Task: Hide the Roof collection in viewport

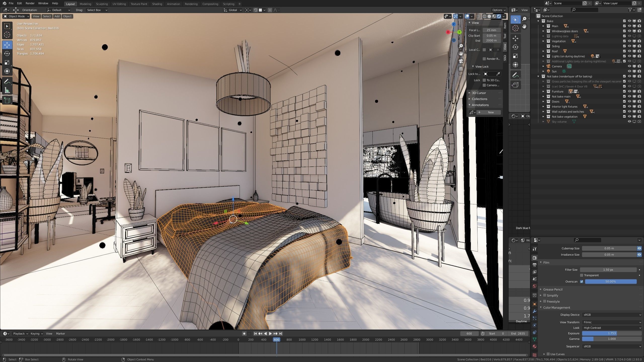Action: pyautogui.click(x=629, y=51)
